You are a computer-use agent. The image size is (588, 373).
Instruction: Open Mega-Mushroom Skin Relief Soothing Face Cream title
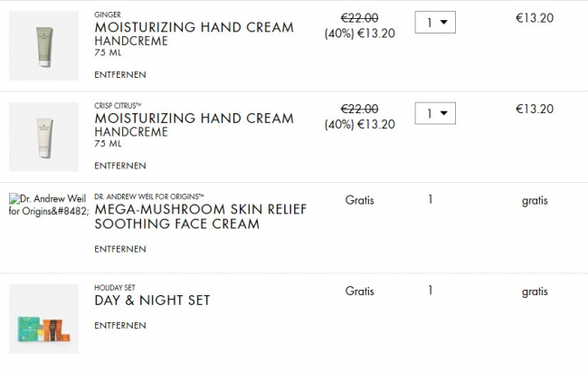(200, 216)
